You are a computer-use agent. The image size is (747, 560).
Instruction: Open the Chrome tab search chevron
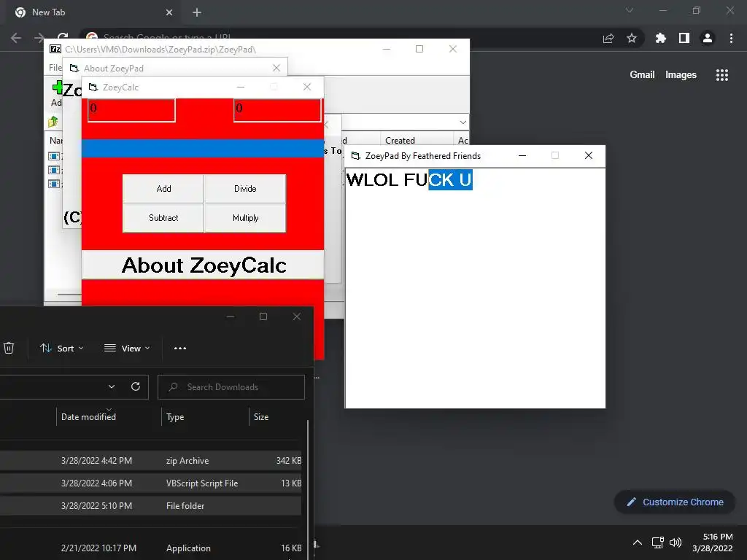click(630, 10)
